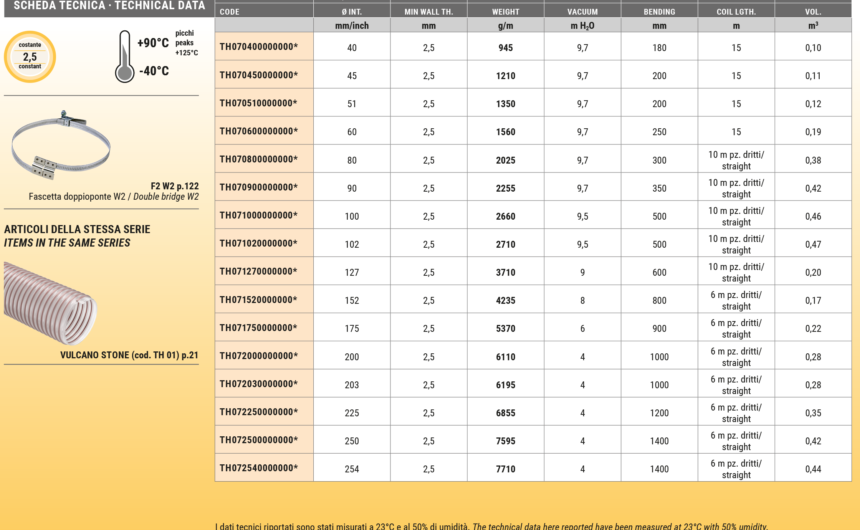The width and height of the screenshot is (860, 530).
Task: Click the yellow constant 2,5 badge
Action: click(x=30, y=57)
